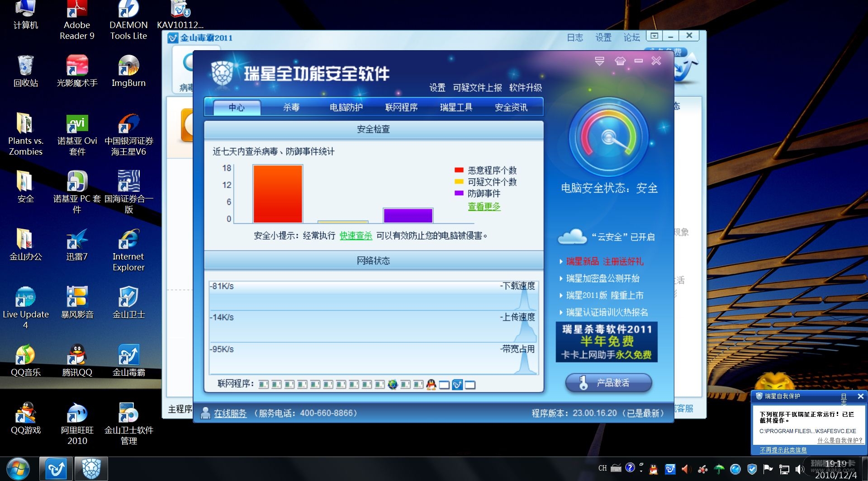Click the Windows Start orb
This screenshot has width=868, height=481.
[18, 469]
